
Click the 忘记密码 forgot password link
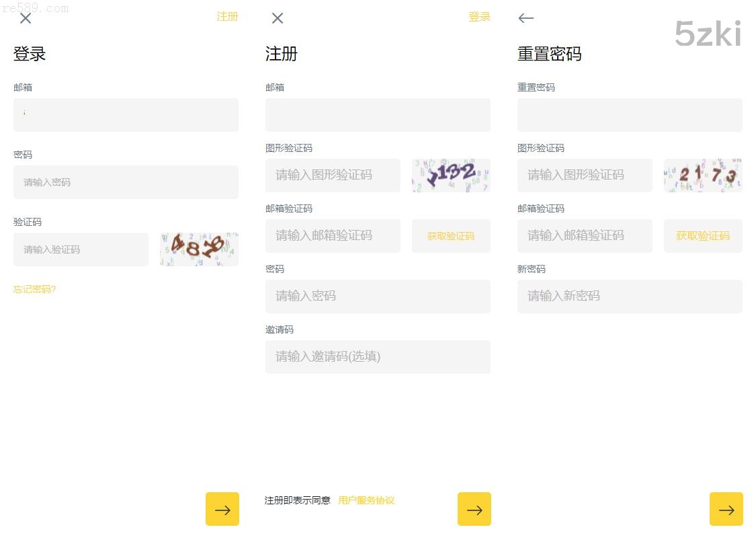click(34, 289)
